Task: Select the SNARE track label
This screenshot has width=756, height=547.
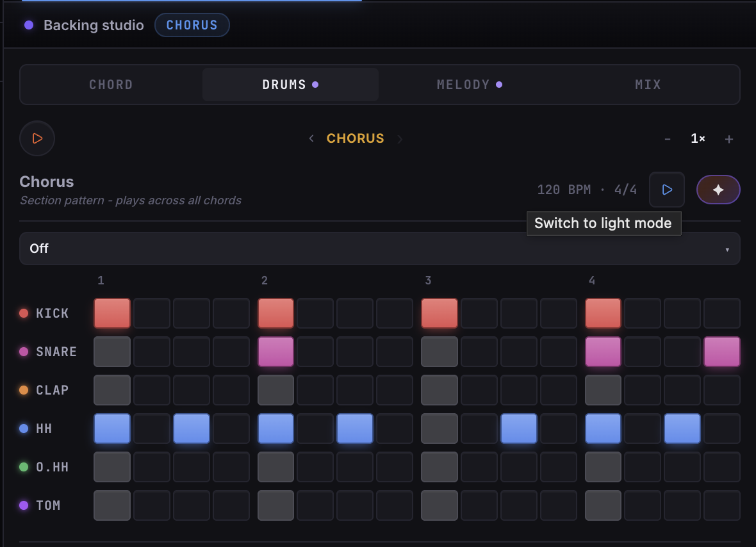Action: pos(56,352)
